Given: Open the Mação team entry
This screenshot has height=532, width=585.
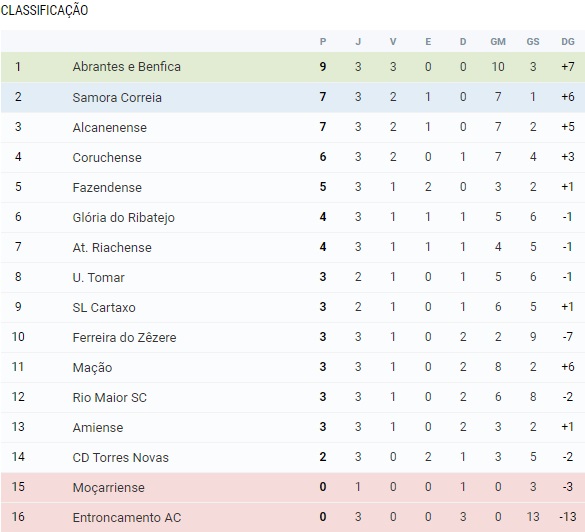Looking at the screenshot, I should 92,368.
